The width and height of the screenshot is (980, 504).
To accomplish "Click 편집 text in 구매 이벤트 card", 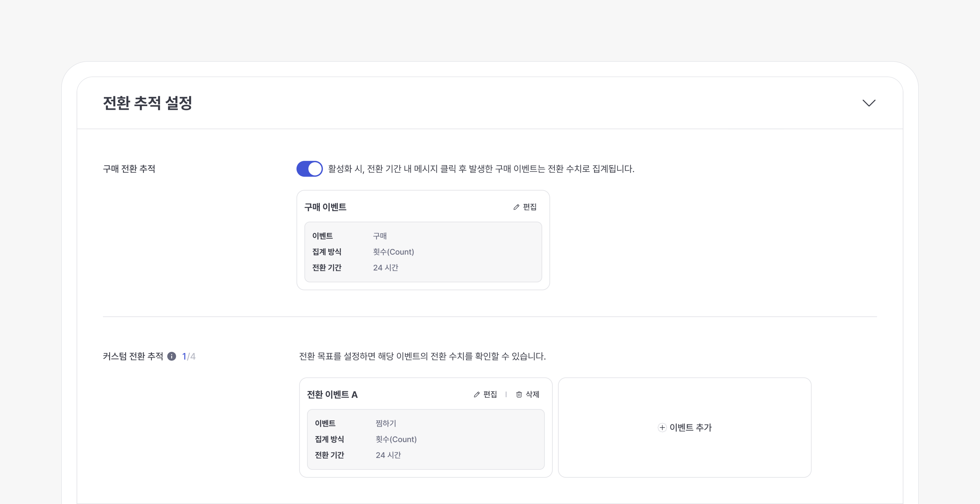I will pos(530,207).
